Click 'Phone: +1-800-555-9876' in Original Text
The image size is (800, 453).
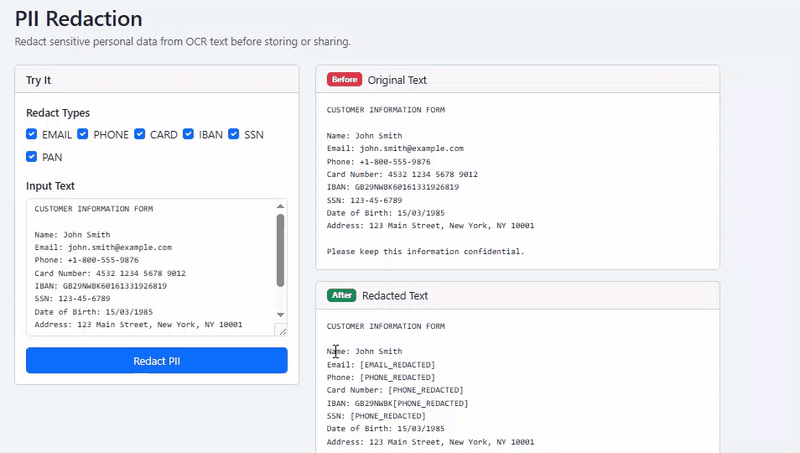(x=379, y=162)
